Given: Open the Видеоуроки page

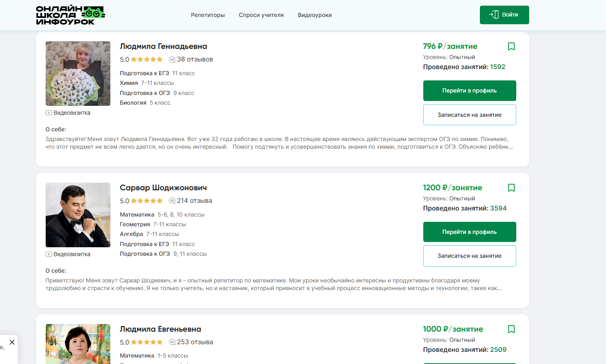Looking at the screenshot, I should coord(315,15).
